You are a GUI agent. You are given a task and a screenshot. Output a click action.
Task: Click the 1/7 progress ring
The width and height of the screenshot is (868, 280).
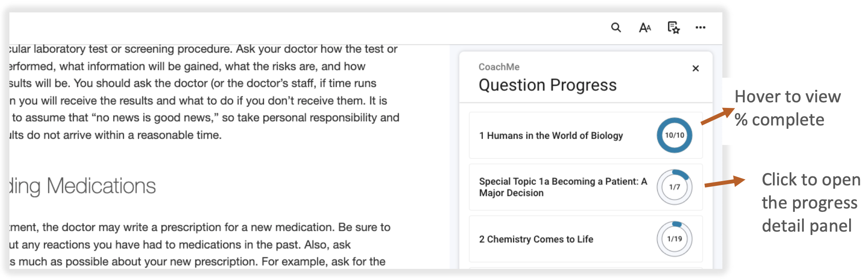pos(674,187)
